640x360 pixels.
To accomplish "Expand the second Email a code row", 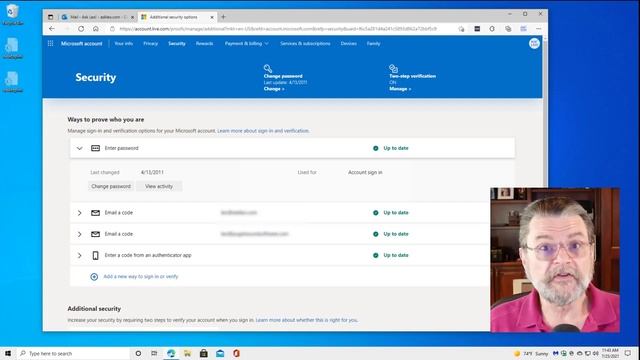I will (x=80, y=234).
